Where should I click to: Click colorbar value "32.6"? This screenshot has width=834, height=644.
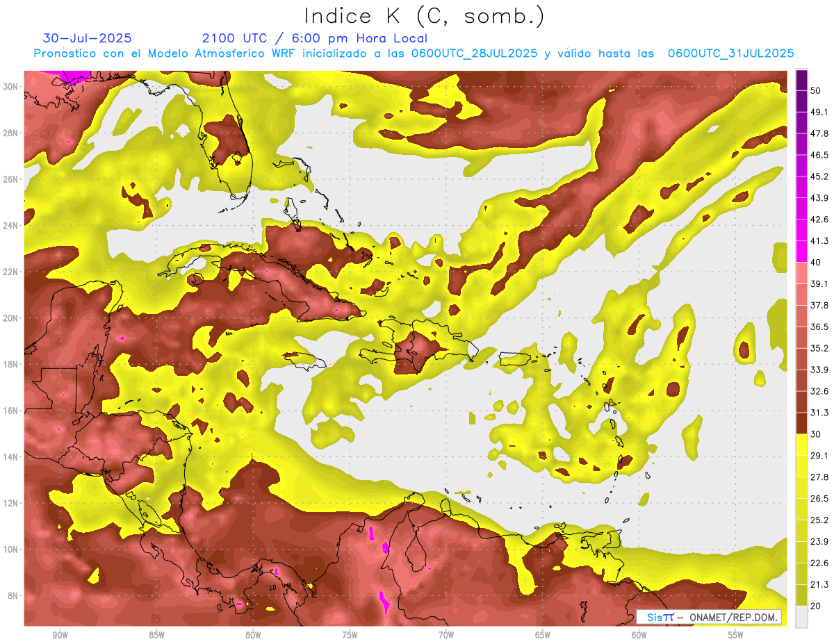point(819,391)
